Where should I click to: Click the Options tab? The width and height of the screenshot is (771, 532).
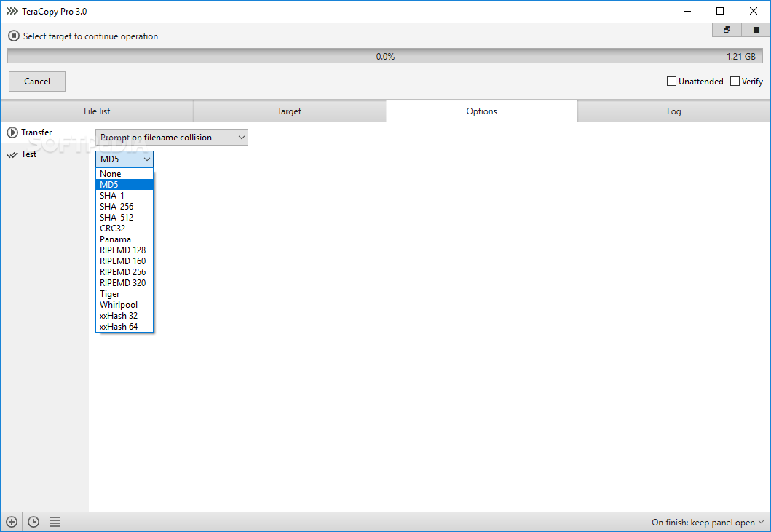pyautogui.click(x=481, y=111)
